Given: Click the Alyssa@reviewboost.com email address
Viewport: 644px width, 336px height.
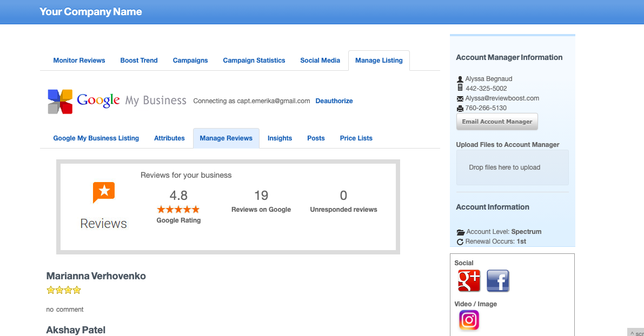Looking at the screenshot, I should click(x=502, y=98).
